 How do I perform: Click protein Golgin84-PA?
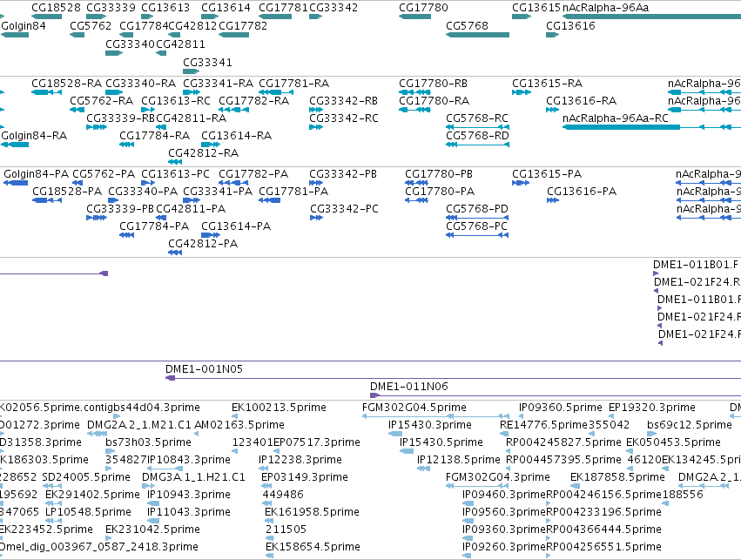tap(16, 183)
